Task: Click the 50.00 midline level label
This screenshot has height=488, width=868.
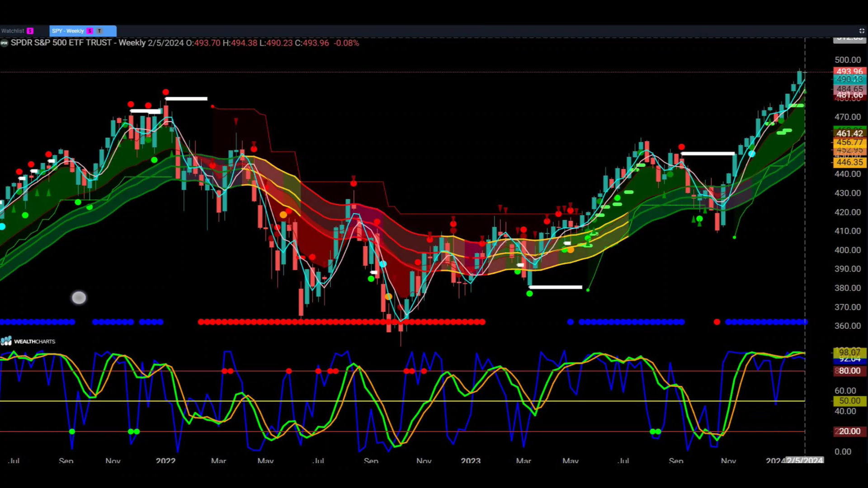Action: click(x=849, y=401)
